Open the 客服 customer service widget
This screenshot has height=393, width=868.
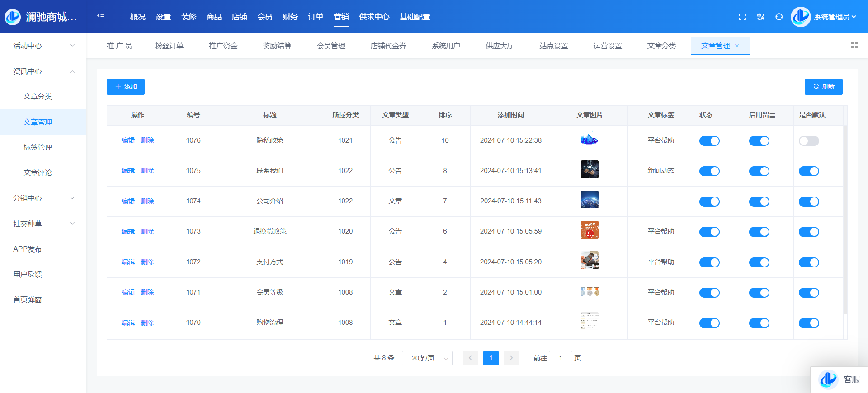840,379
